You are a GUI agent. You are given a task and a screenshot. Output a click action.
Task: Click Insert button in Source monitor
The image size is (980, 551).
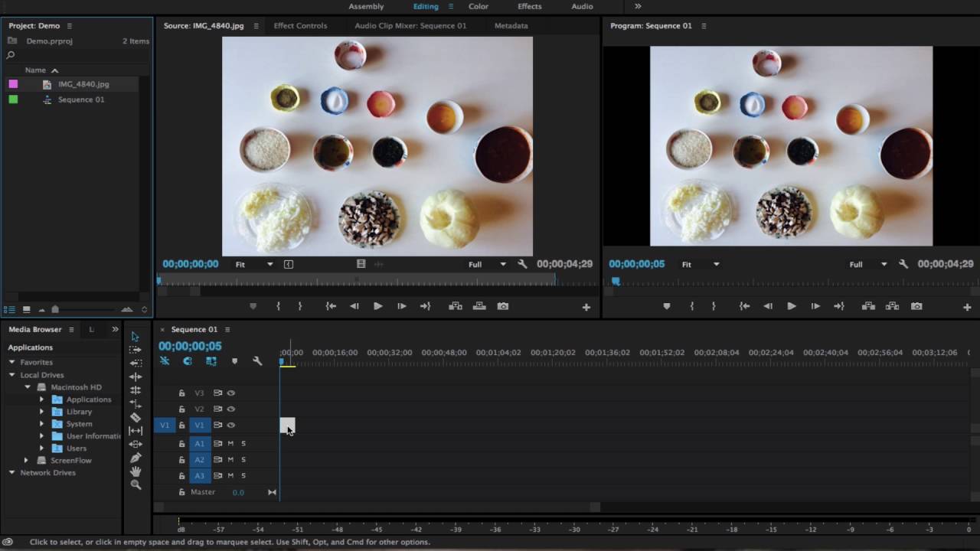[x=456, y=306]
